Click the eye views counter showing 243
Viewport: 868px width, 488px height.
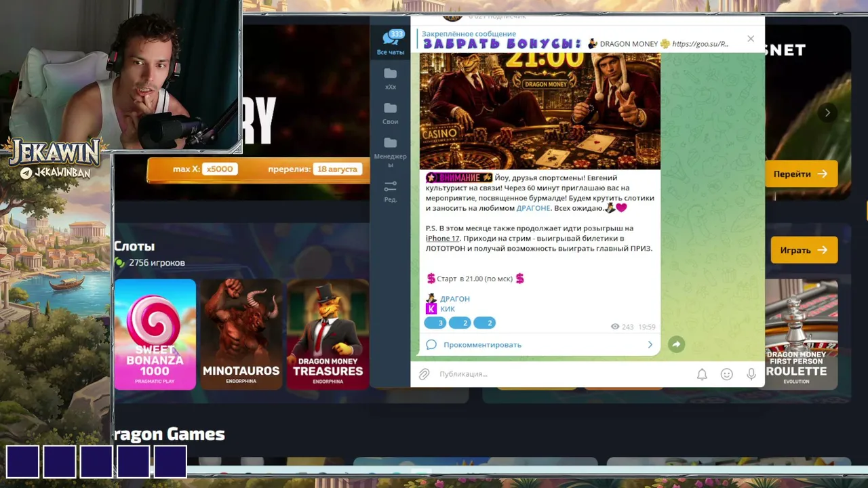tap(623, 327)
